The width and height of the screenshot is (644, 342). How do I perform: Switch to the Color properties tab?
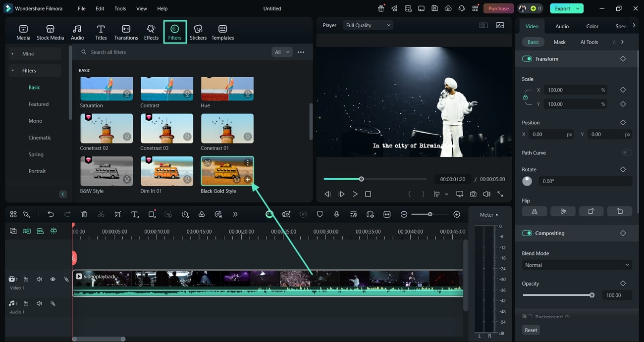click(x=592, y=26)
